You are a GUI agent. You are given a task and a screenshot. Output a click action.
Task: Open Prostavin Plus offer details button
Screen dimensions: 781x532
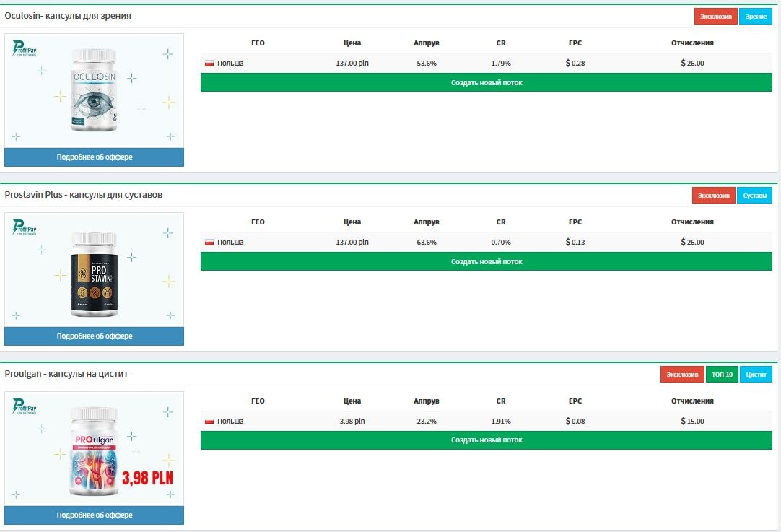click(x=94, y=336)
